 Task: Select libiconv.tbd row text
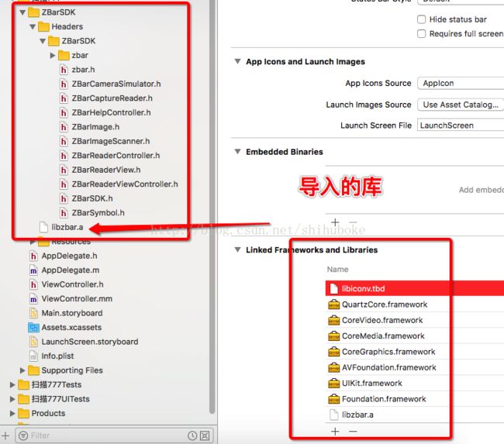(363, 288)
